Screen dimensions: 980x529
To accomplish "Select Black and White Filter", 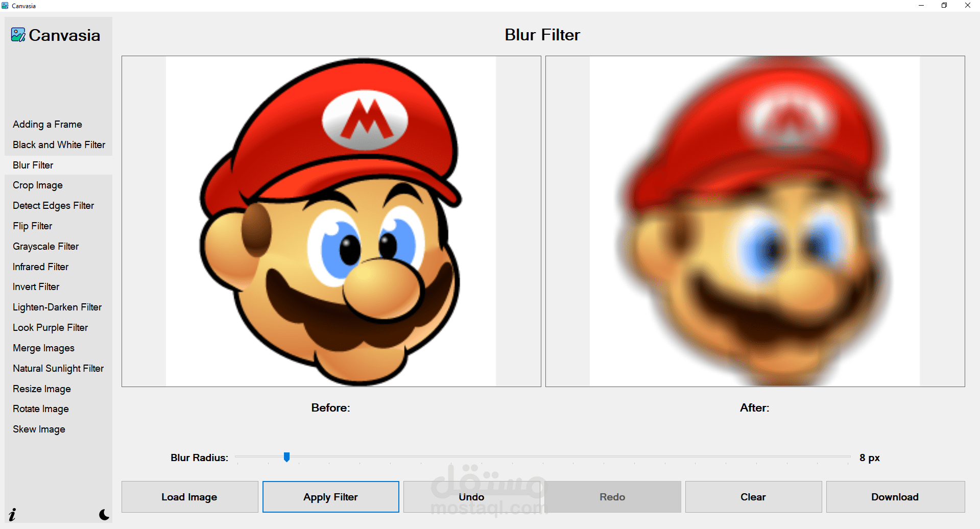I will tap(58, 145).
